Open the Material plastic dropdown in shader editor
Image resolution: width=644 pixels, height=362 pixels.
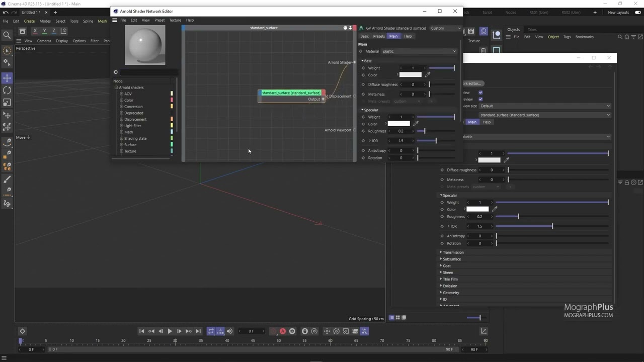pyautogui.click(x=419, y=51)
